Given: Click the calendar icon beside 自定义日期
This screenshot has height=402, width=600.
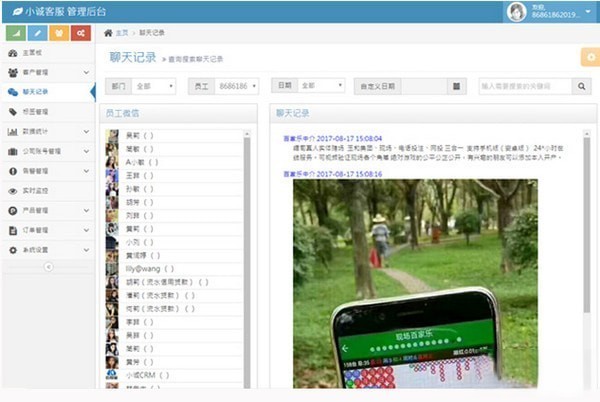Looking at the screenshot, I should pos(456,86).
